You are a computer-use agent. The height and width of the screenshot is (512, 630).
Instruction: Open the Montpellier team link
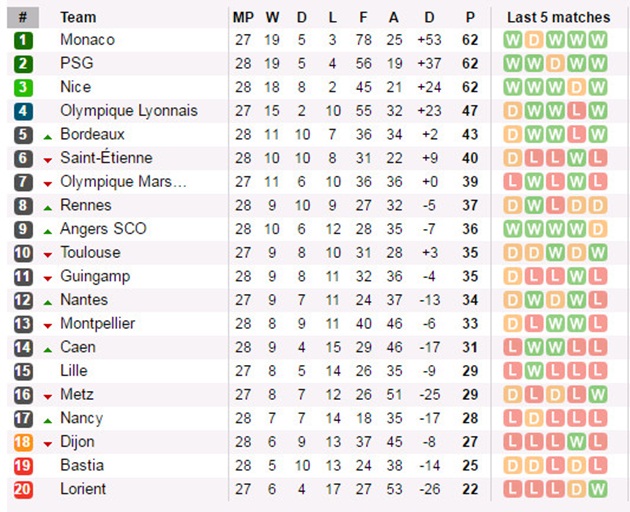98,324
